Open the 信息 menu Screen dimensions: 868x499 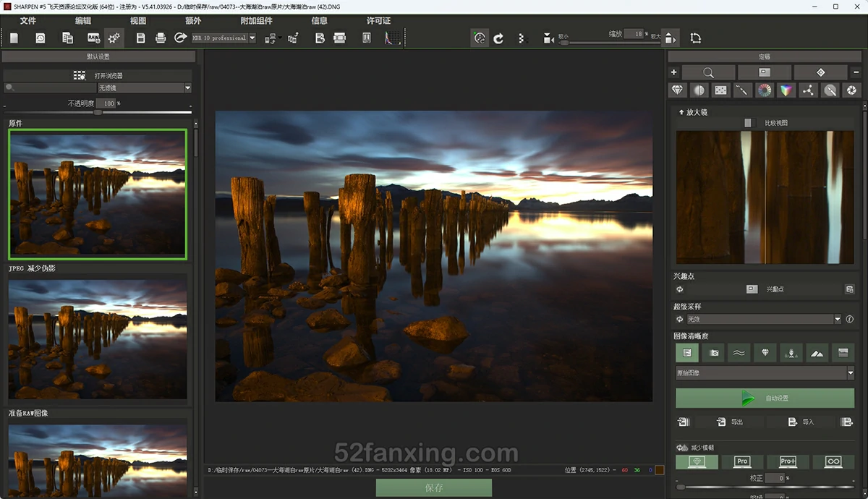[319, 21]
